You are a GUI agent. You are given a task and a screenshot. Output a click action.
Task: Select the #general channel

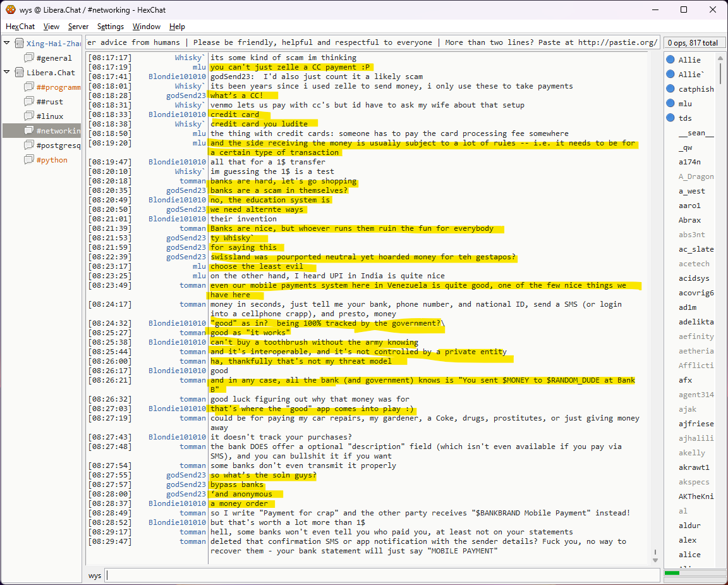tap(54, 58)
